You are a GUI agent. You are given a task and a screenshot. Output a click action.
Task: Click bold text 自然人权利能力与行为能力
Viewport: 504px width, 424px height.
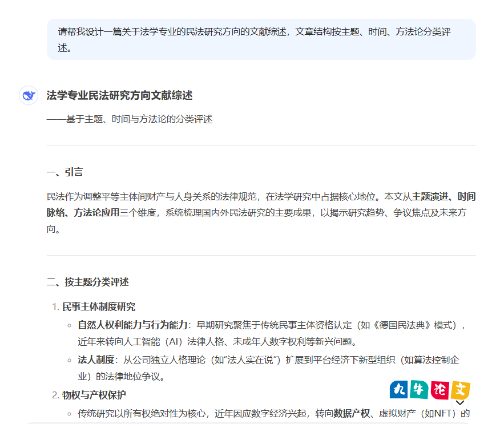click(132, 325)
